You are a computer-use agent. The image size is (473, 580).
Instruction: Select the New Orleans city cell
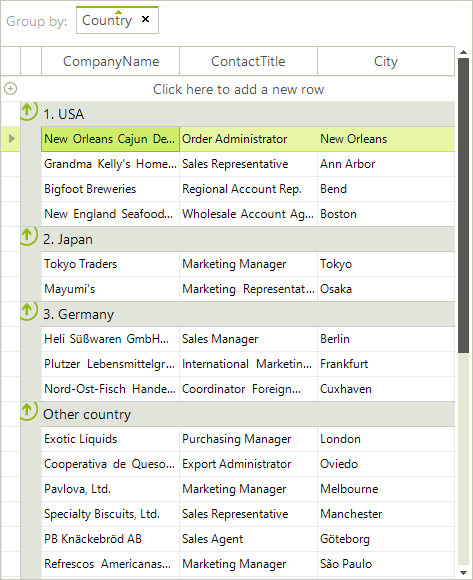pyautogui.click(x=386, y=139)
